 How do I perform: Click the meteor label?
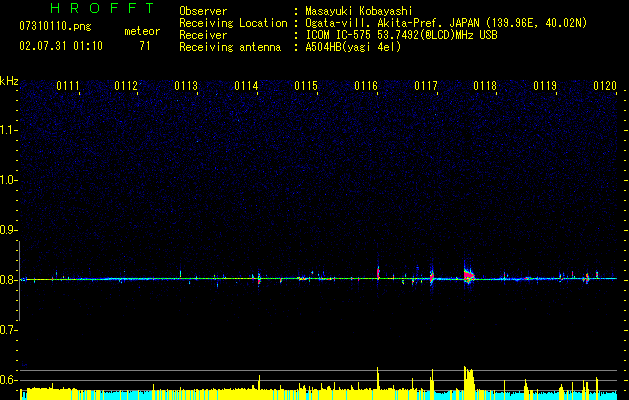point(142,31)
